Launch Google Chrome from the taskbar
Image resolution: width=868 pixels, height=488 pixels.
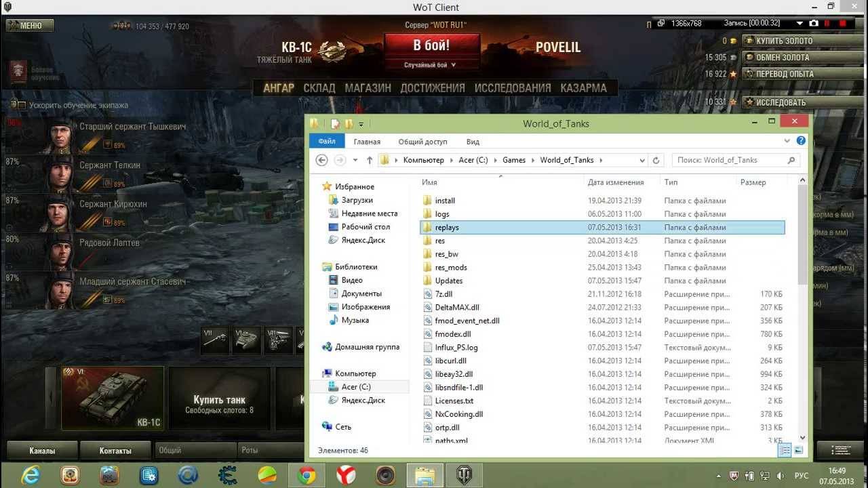point(306,474)
